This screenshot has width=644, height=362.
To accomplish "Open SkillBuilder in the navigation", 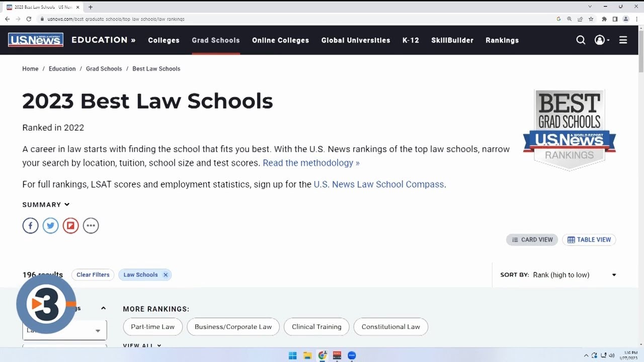I will pos(452,40).
